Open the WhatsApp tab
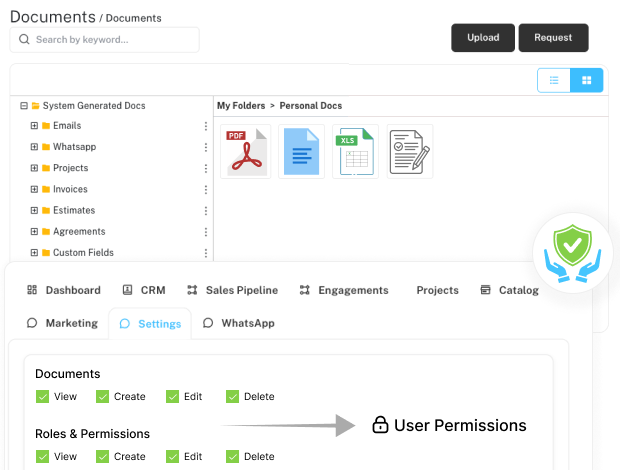Image resolution: width=620 pixels, height=470 pixels. click(238, 323)
